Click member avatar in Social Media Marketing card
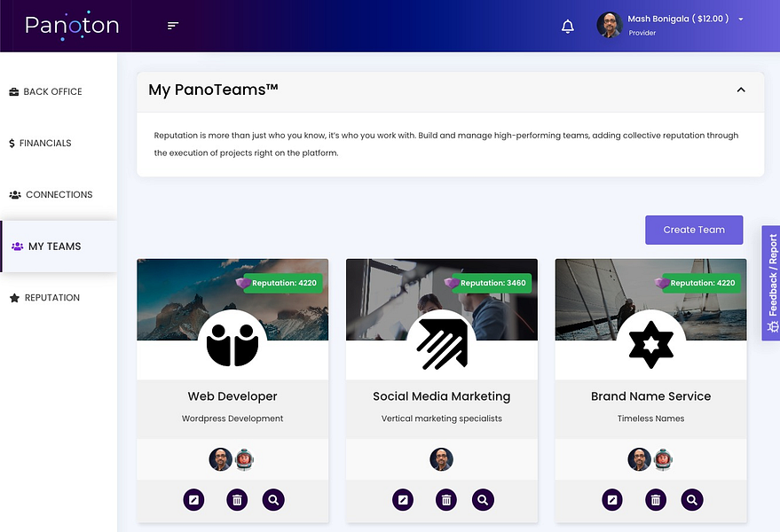Image resolution: width=780 pixels, height=532 pixels. coord(441,459)
